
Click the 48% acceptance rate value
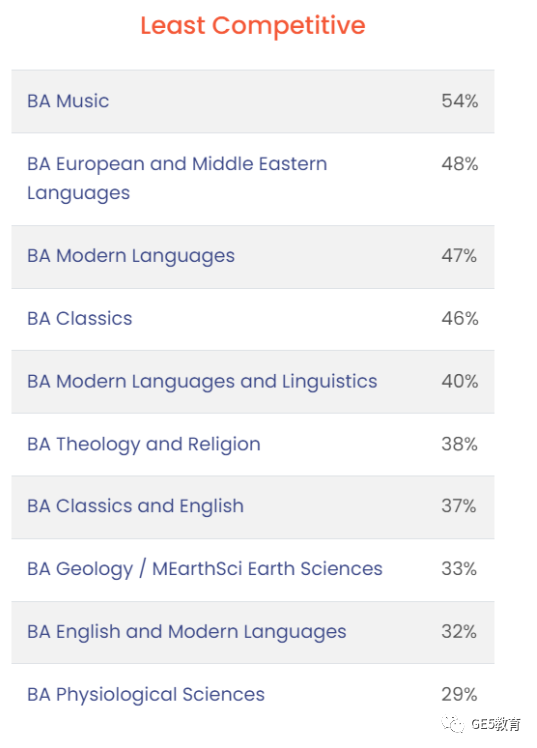[460, 164]
